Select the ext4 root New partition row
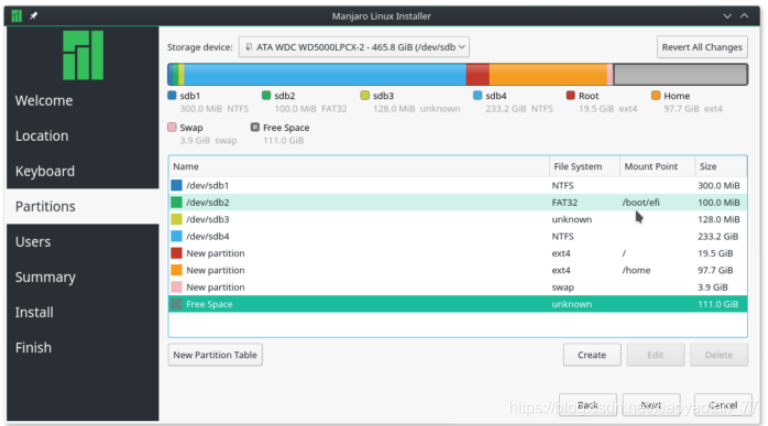 tap(457, 253)
